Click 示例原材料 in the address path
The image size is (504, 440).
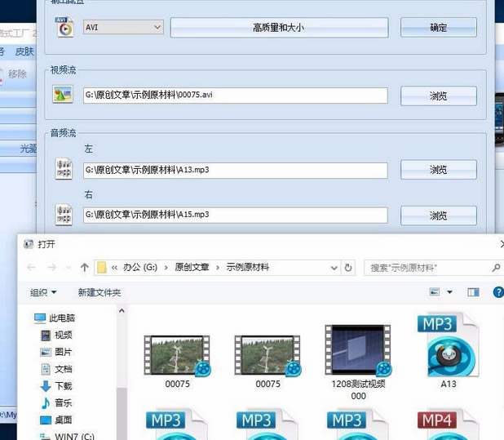tap(247, 267)
